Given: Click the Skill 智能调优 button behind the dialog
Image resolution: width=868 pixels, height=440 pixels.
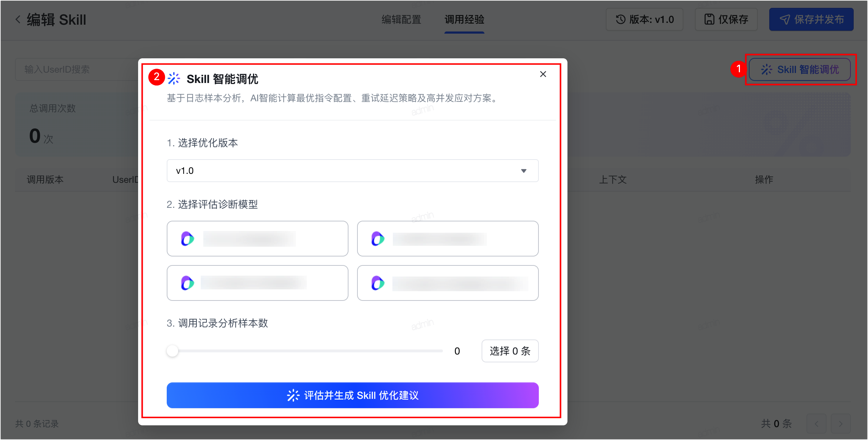Looking at the screenshot, I should point(800,69).
